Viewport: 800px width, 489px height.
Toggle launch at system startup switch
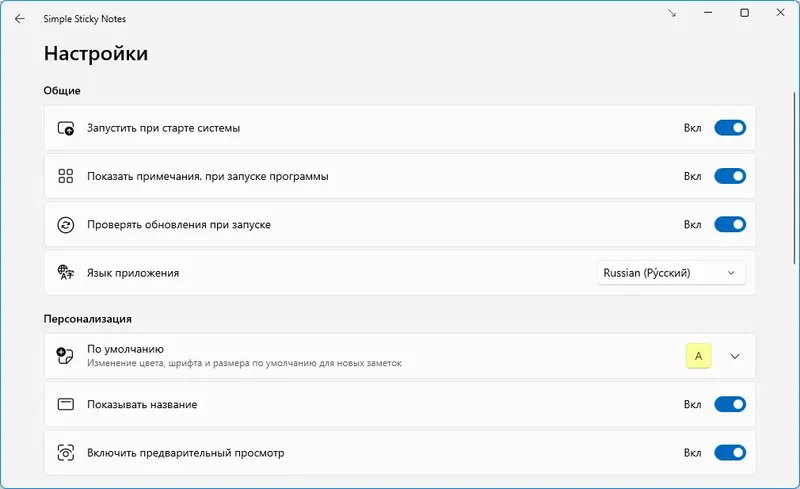tap(730, 128)
